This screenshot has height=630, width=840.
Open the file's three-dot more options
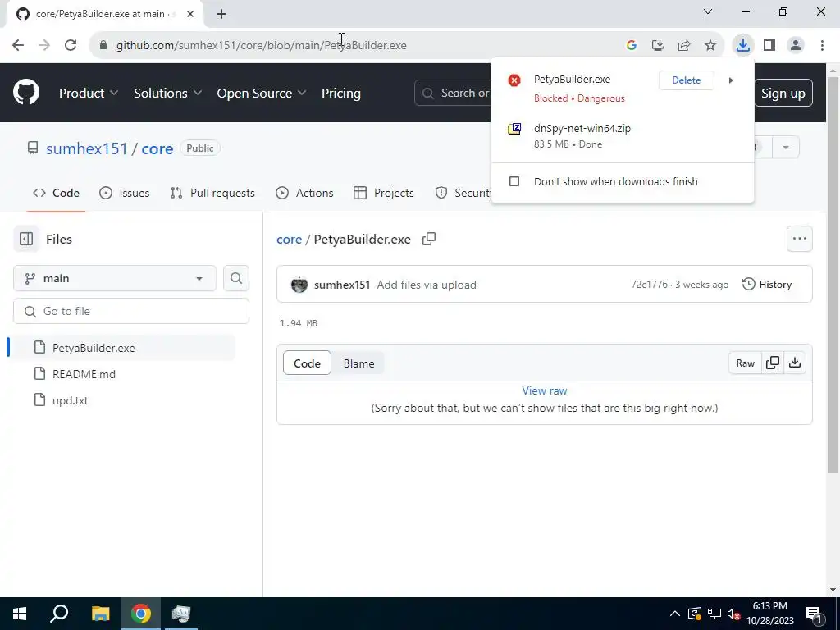(x=800, y=239)
